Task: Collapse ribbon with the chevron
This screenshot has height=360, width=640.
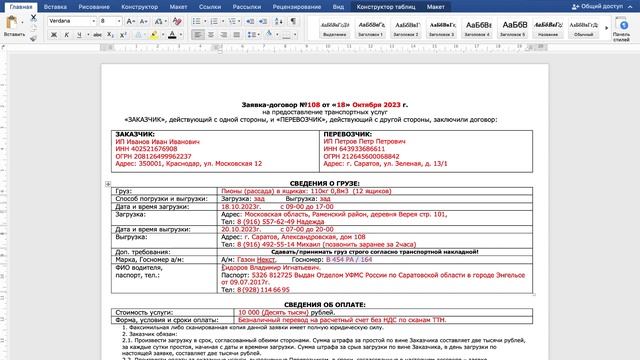Action: pyautogui.click(x=630, y=7)
